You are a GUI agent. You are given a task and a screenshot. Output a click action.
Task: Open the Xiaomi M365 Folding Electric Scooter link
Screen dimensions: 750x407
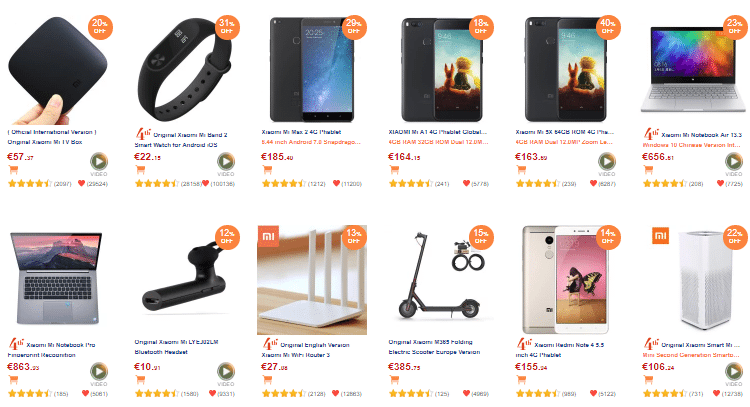pyautogui.click(x=434, y=347)
